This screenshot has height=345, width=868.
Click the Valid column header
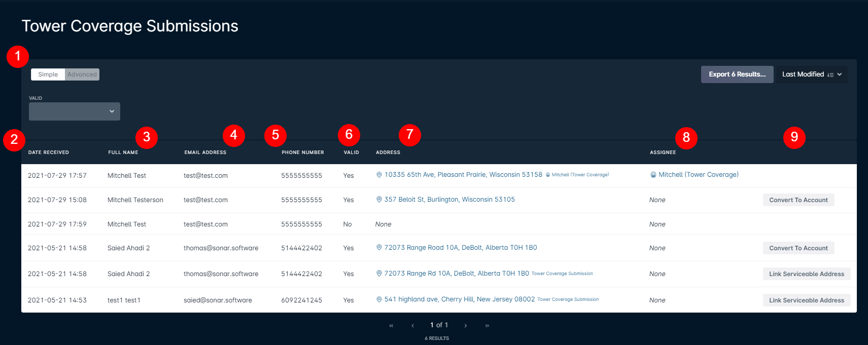point(352,152)
